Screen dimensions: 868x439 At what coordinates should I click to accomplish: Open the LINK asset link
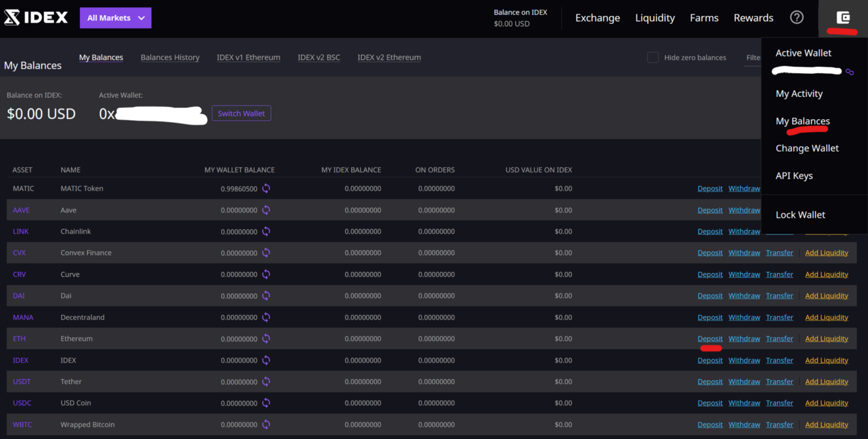tap(20, 231)
